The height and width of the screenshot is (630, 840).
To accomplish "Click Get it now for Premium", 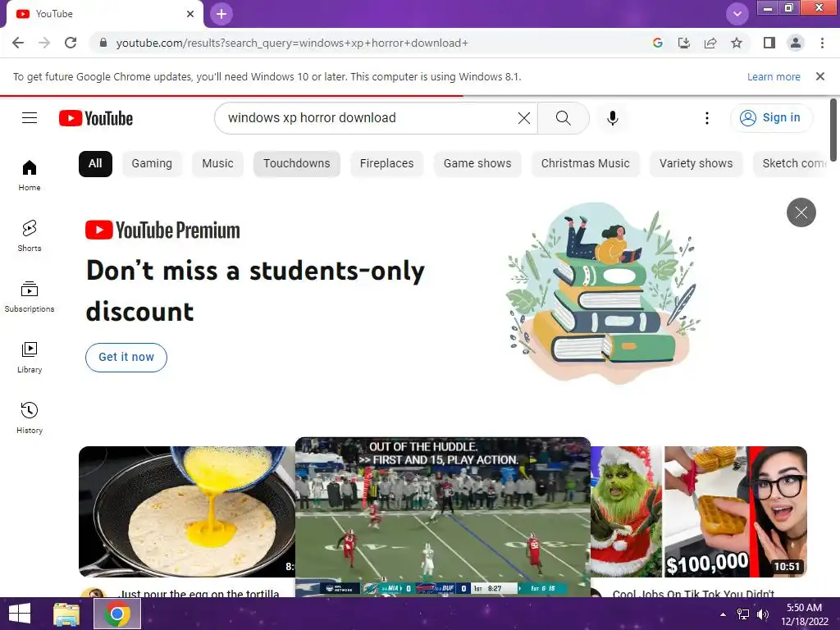I will click(x=126, y=358).
